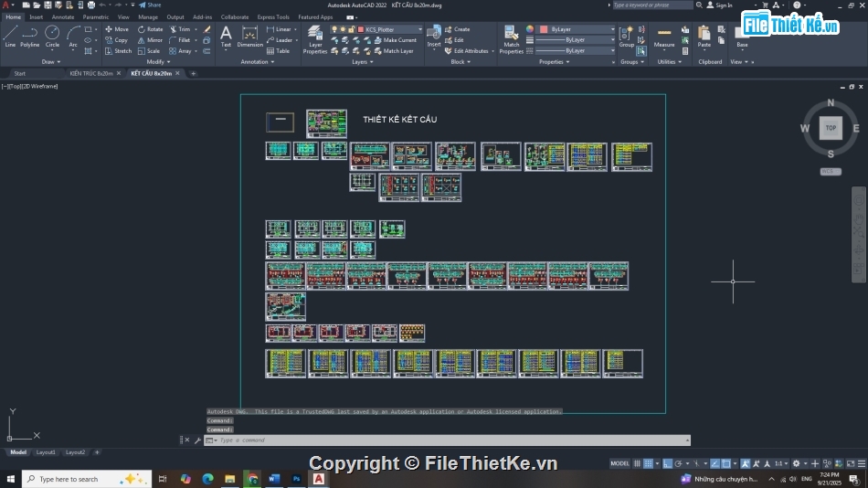Click the Rotate tool in Modify
868x488 pixels.
click(x=151, y=29)
